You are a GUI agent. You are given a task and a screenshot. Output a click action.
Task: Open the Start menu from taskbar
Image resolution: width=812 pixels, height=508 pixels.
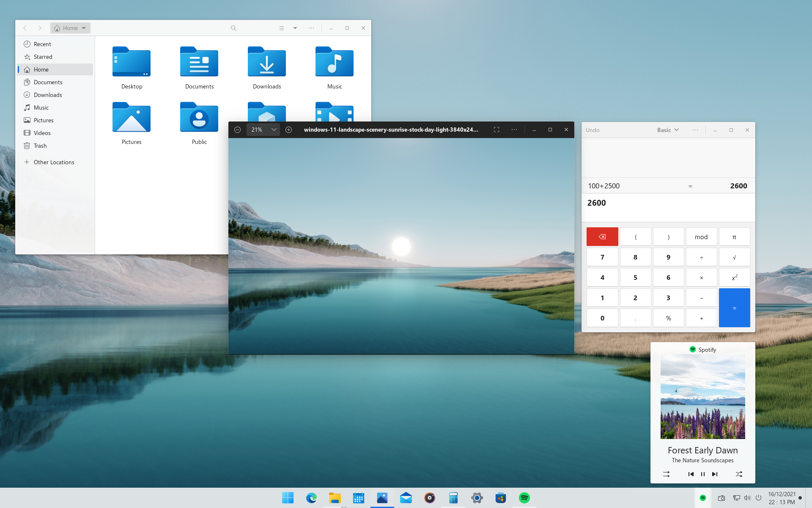[x=288, y=498]
